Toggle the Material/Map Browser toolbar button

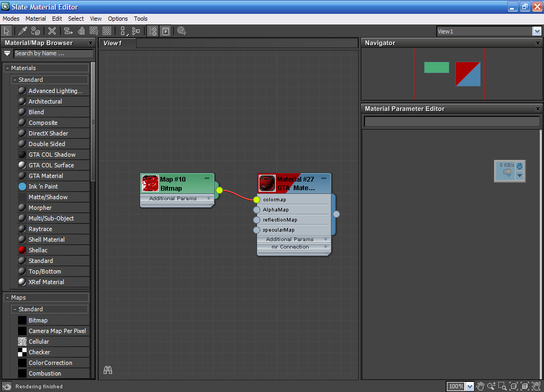point(153,31)
